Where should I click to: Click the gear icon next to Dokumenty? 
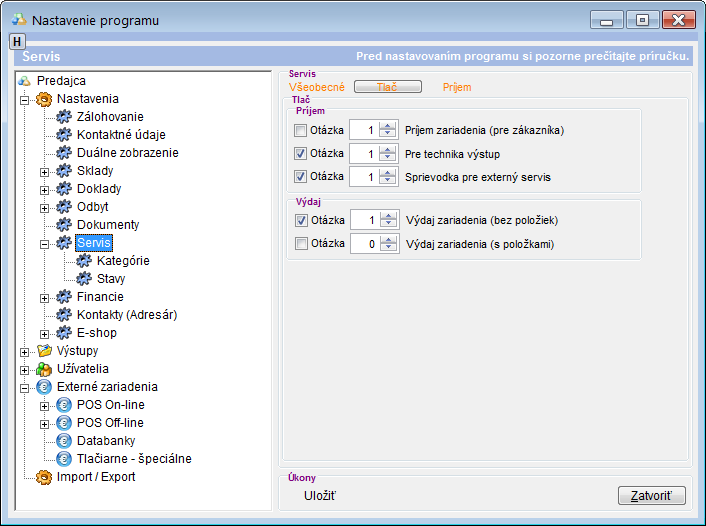click(x=65, y=225)
